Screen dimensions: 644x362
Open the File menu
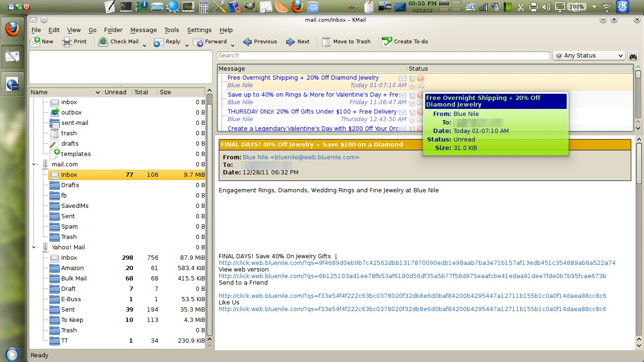click(x=36, y=30)
